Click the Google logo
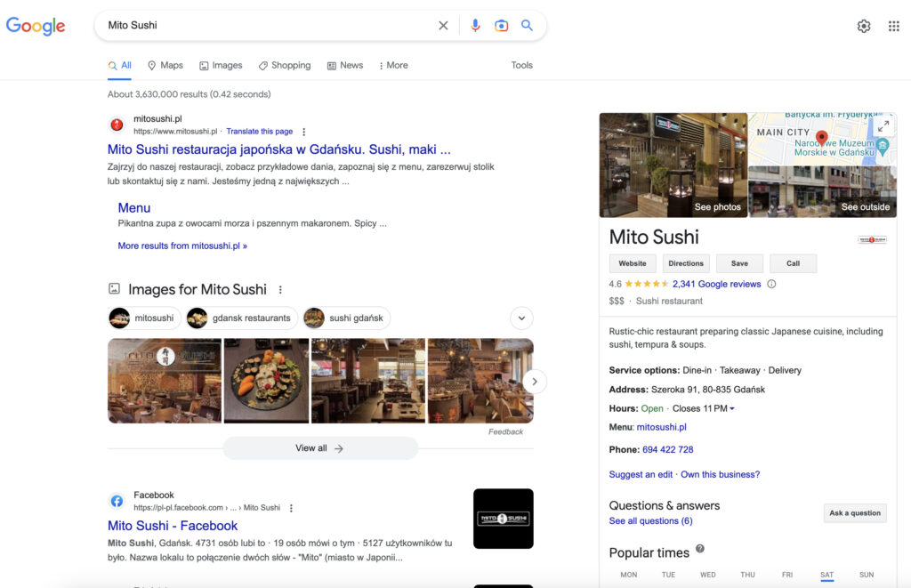Screen dimensions: 911x588 (x=36, y=26)
